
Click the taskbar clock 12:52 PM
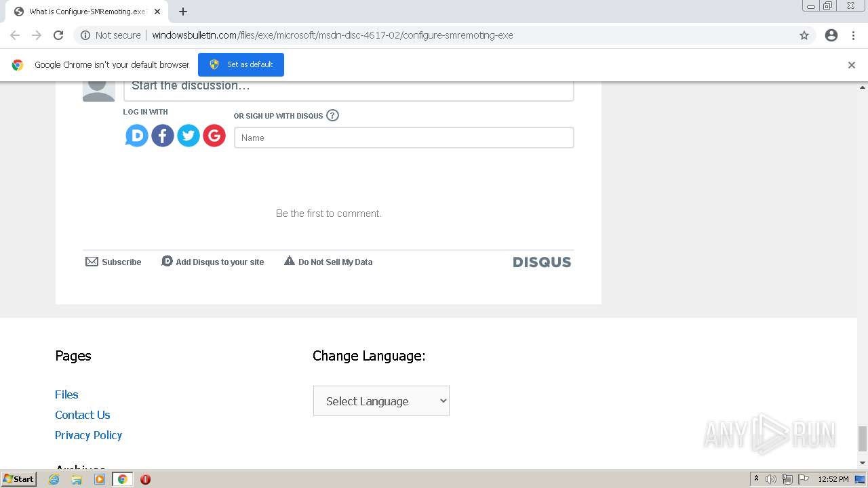click(833, 479)
